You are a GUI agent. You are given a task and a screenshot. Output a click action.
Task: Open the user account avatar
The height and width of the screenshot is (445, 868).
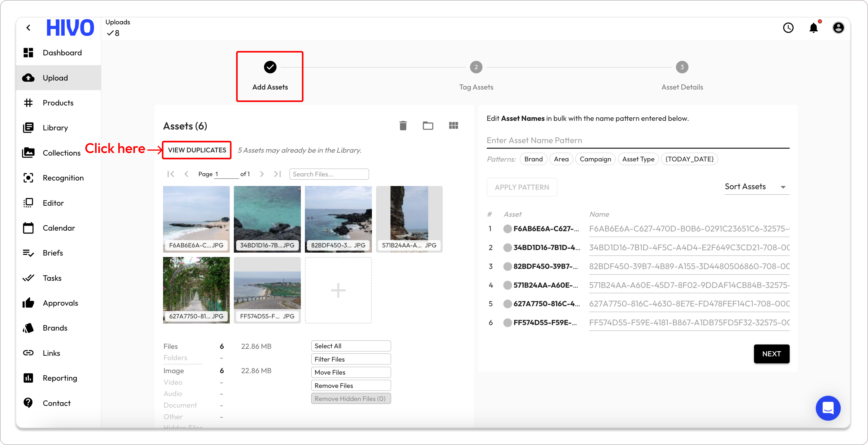click(838, 28)
